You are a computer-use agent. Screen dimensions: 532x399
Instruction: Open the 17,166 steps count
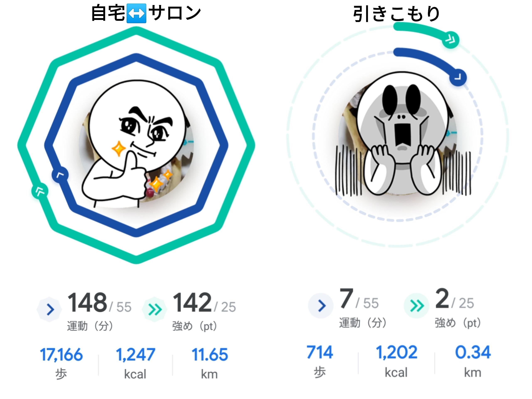tap(61, 355)
